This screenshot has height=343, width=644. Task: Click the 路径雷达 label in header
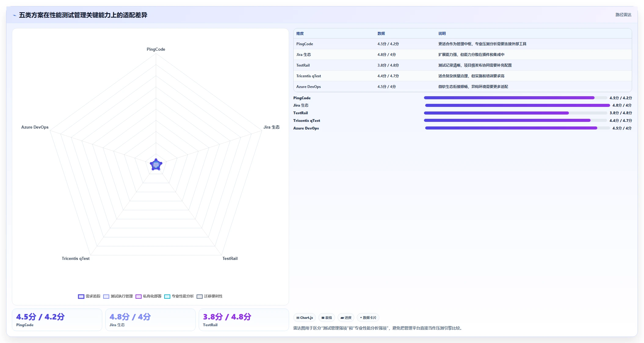coord(623,15)
